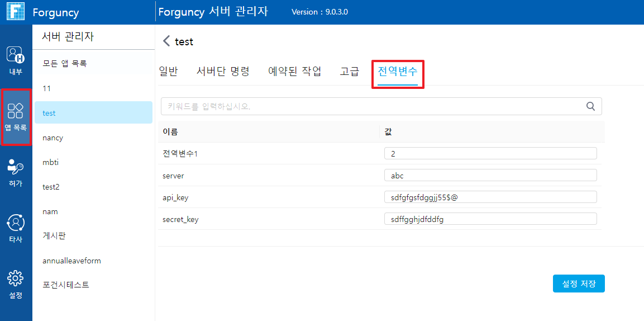Click the api_key name cell
Image resolution: width=644 pixels, height=321 pixels.
[175, 198]
